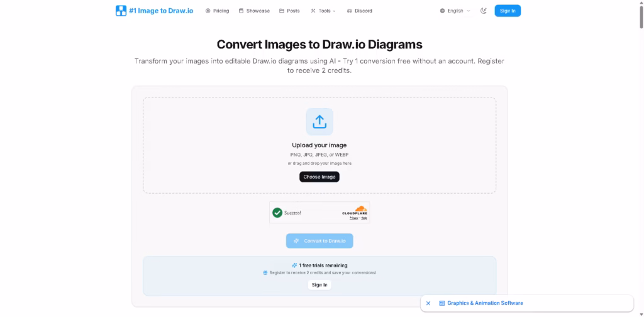
Task: Toggle dark mode with moon icon
Action: pos(484,11)
